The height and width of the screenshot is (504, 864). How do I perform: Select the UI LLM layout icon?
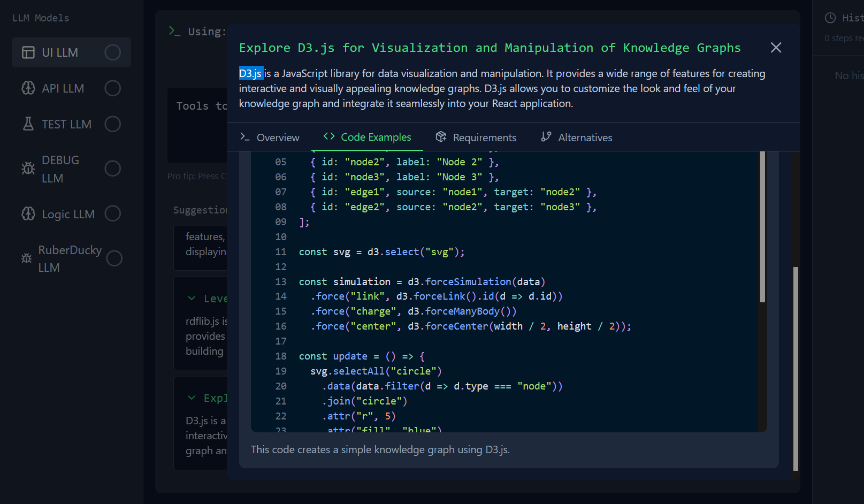(x=28, y=52)
